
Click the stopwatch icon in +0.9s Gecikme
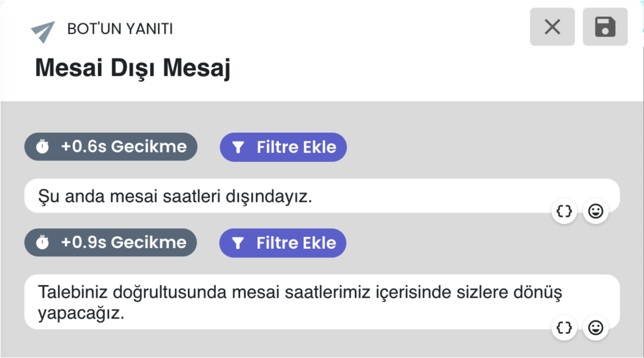coord(43,242)
